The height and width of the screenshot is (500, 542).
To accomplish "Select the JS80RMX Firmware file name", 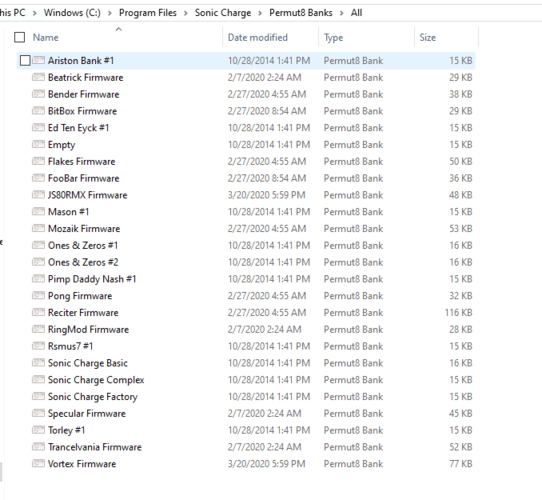I will coord(87,195).
